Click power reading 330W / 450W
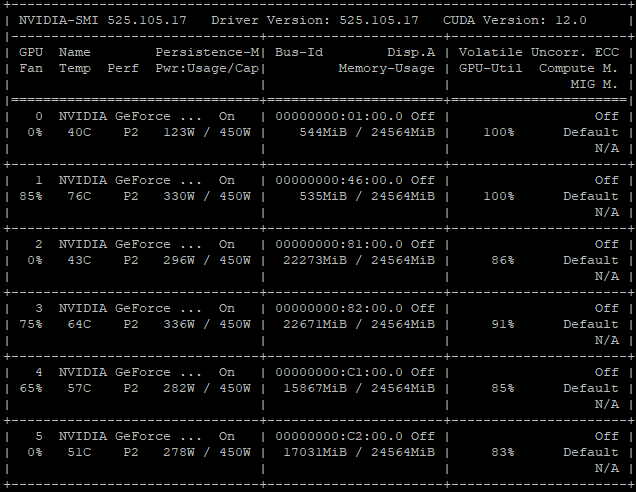636x492 pixels. [x=207, y=196]
